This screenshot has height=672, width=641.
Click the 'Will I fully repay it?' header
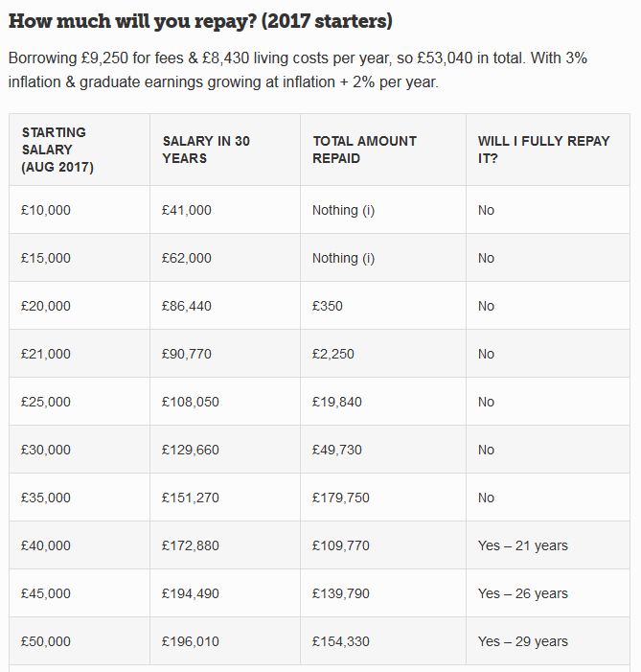(x=548, y=150)
